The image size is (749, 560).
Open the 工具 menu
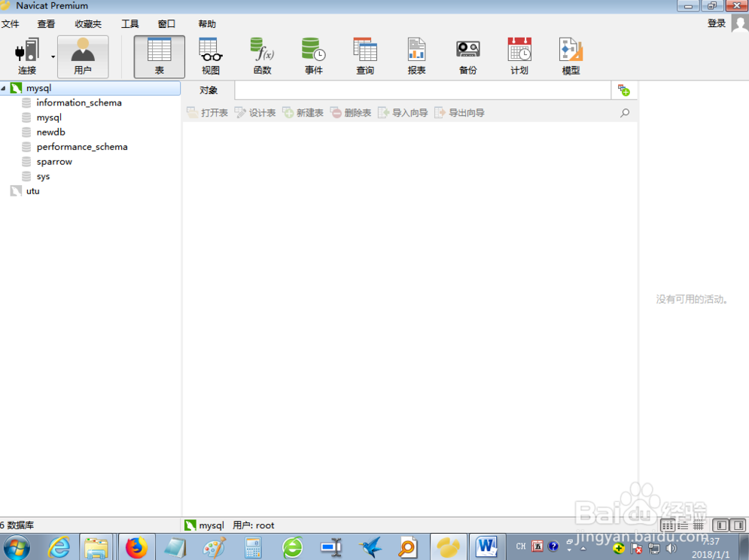pos(130,24)
